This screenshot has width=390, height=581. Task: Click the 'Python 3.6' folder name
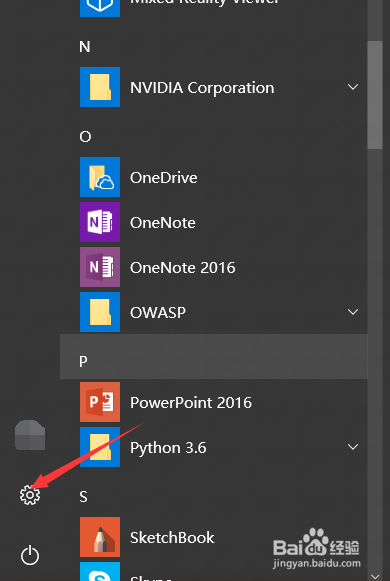(168, 448)
